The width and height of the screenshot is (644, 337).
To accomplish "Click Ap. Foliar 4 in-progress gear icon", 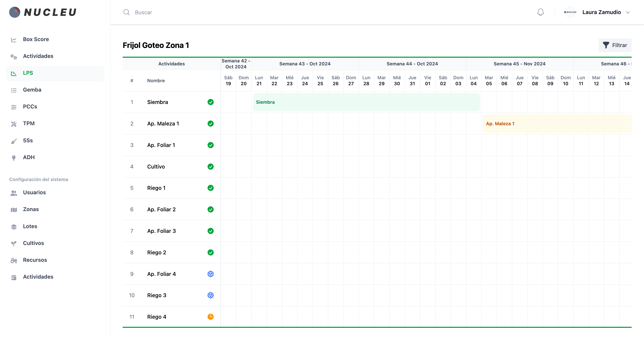I will tap(210, 274).
